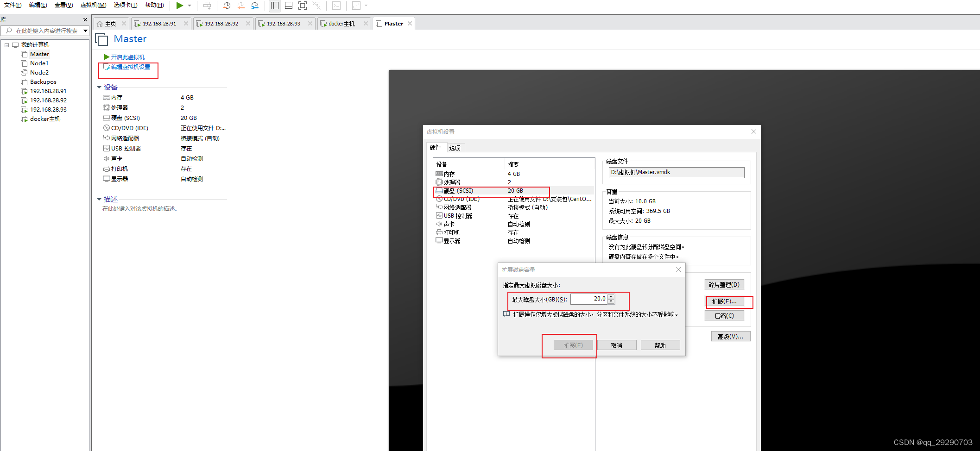980x451 pixels.
Task: Take a snapshot using the clock-plus icon
Action: tap(227, 6)
